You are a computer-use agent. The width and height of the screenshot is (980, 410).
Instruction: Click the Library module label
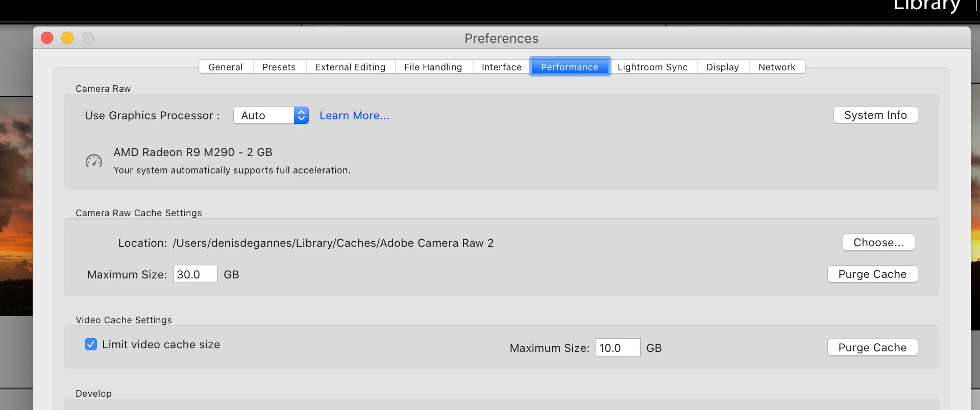coord(927,6)
